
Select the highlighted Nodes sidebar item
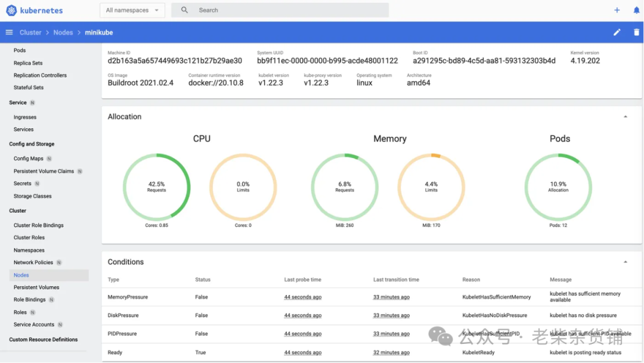click(49, 275)
